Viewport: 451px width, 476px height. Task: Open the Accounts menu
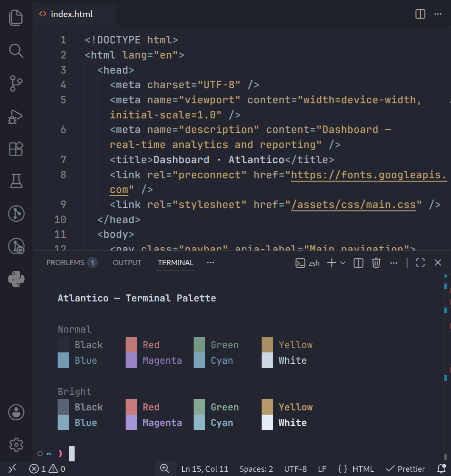[x=16, y=412]
